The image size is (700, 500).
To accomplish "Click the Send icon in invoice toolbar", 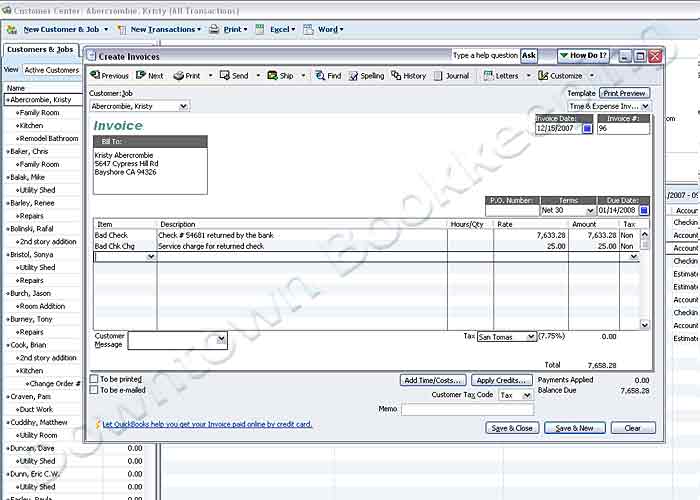I will point(234,75).
